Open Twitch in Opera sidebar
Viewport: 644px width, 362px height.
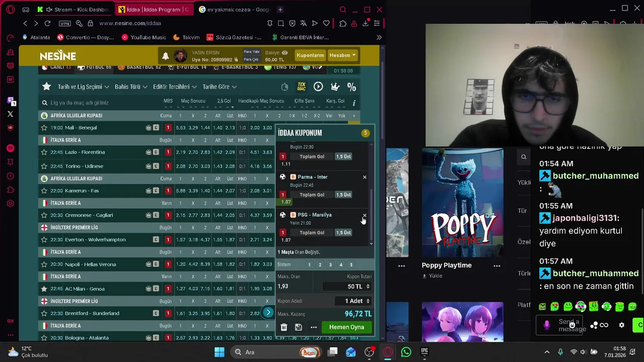[10, 101]
